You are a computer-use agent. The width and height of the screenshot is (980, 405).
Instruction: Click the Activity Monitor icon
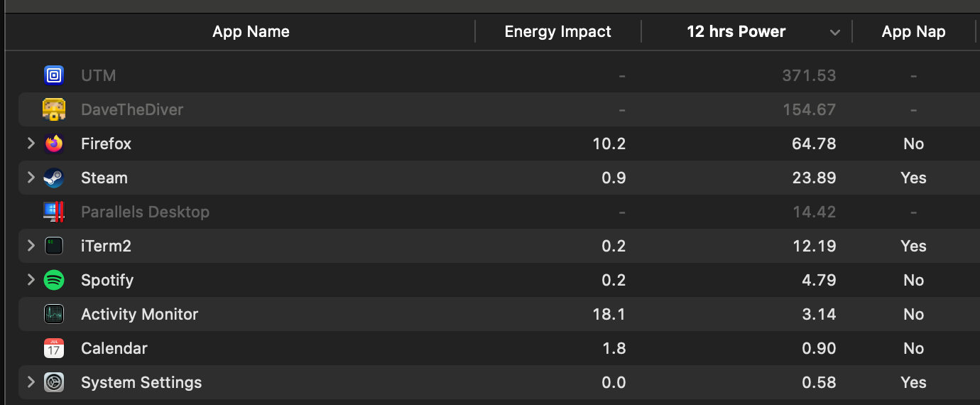[x=54, y=314]
